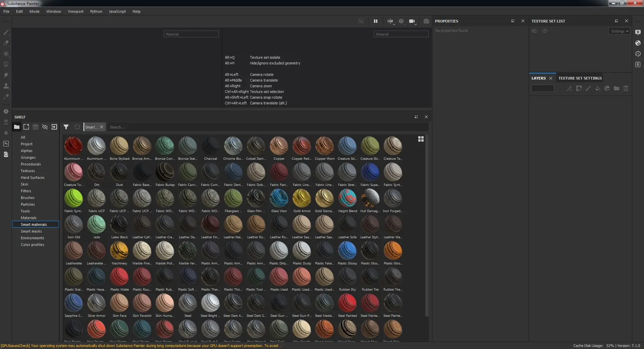
Task: Open the Shader settings globe icon
Action: pyautogui.click(x=638, y=43)
